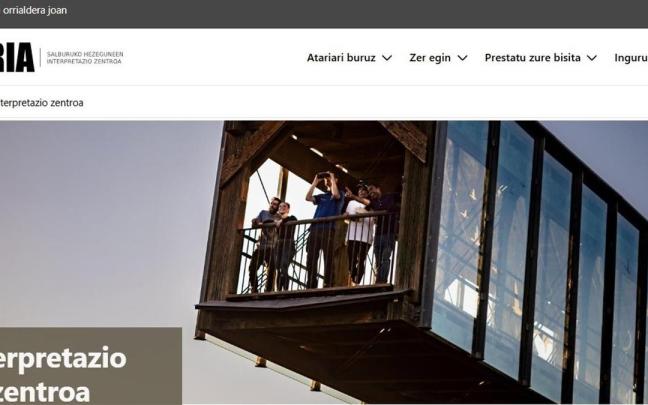
Task: Click the black Ataria logo lettering
Action: (x=17, y=57)
